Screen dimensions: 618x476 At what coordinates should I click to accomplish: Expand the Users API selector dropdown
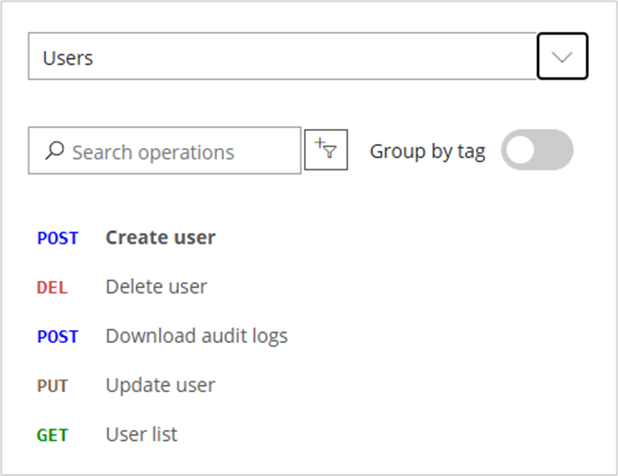coord(562,57)
